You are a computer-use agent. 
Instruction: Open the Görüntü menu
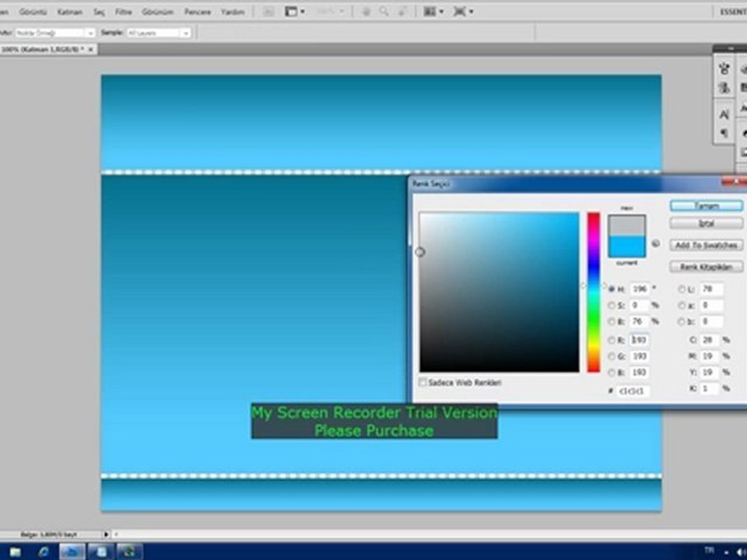33,12
